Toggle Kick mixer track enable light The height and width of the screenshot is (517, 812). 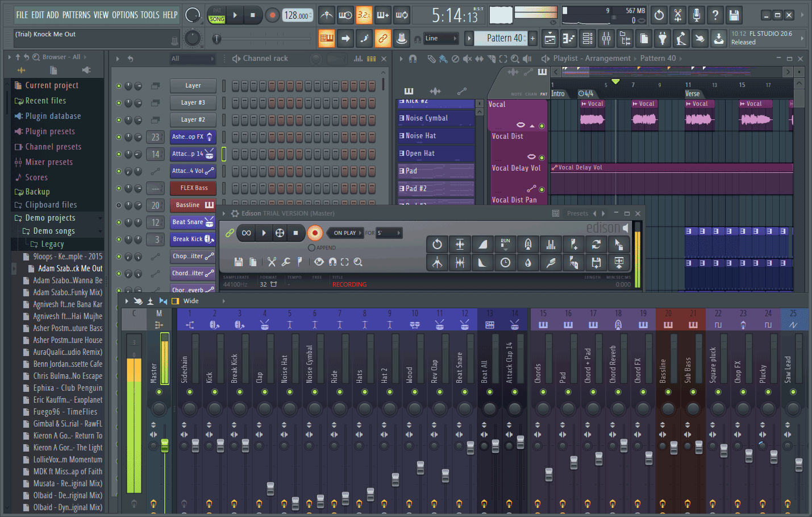click(215, 392)
